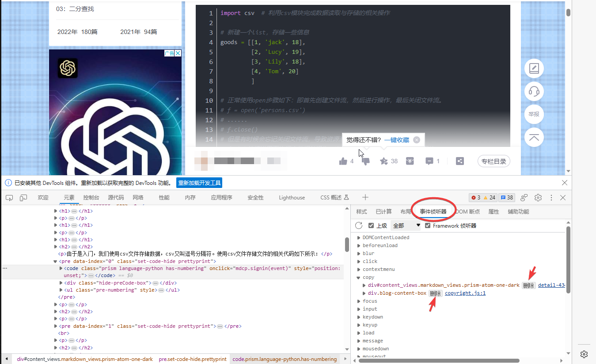Expand the click event listener
Viewport: 596px width, 364px height.
359,261
